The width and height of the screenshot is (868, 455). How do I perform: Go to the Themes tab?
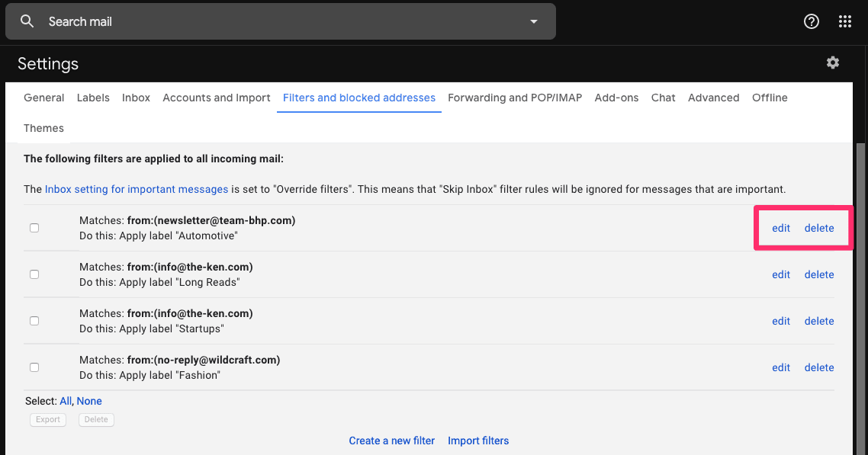pos(43,128)
